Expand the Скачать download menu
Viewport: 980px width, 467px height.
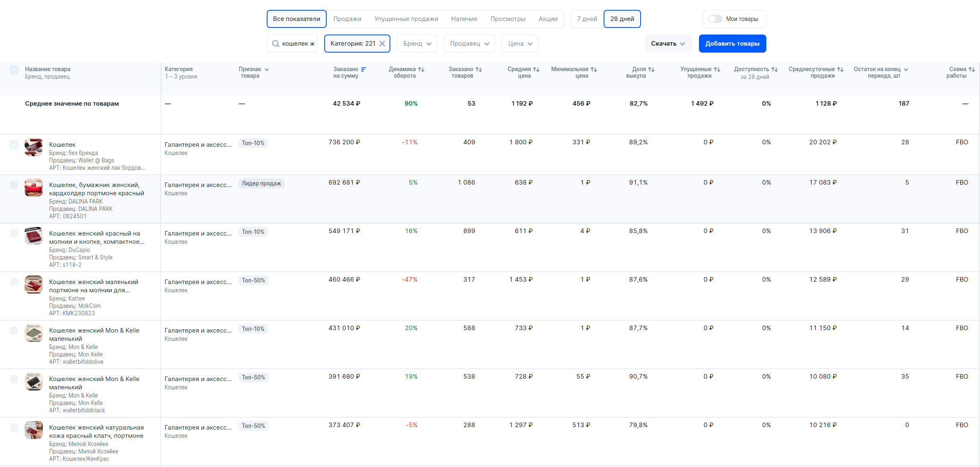pyautogui.click(x=668, y=44)
